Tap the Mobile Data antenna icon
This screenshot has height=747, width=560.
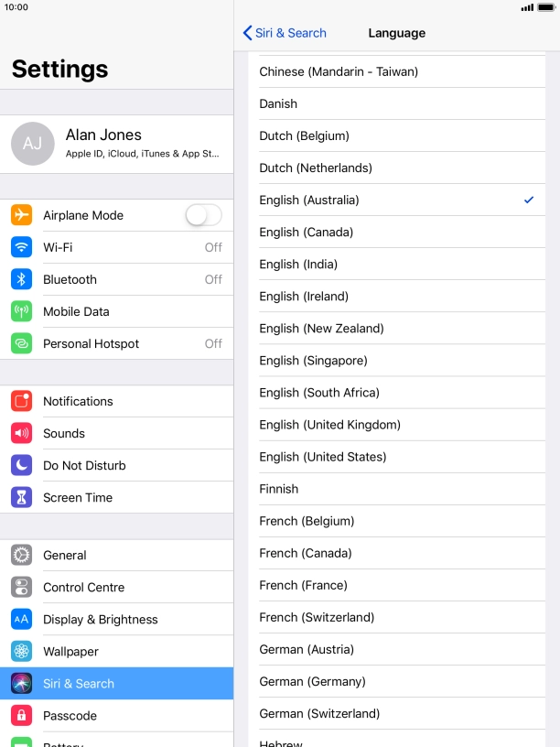[x=21, y=311]
